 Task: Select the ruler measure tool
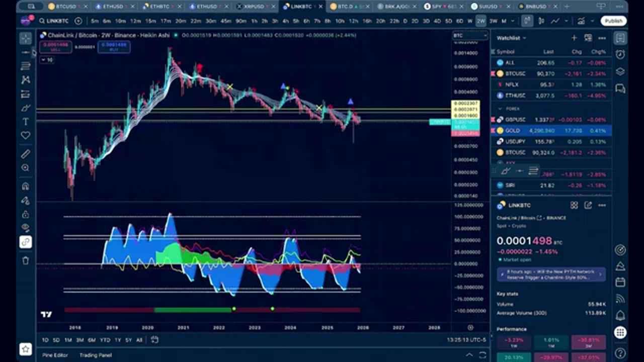(26, 154)
